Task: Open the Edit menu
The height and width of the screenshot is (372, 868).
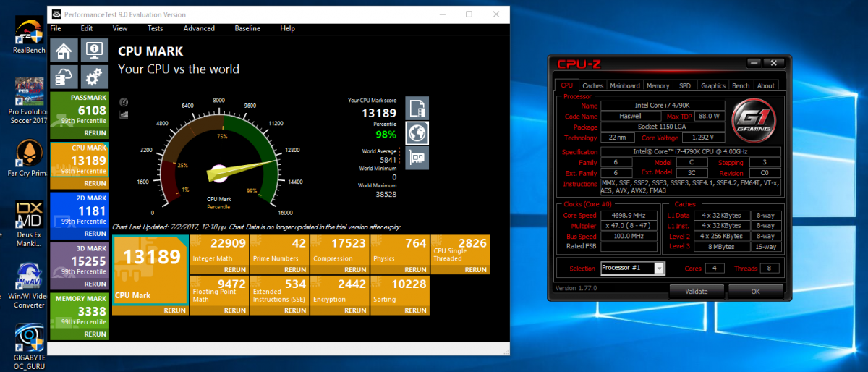Action: 87,28
